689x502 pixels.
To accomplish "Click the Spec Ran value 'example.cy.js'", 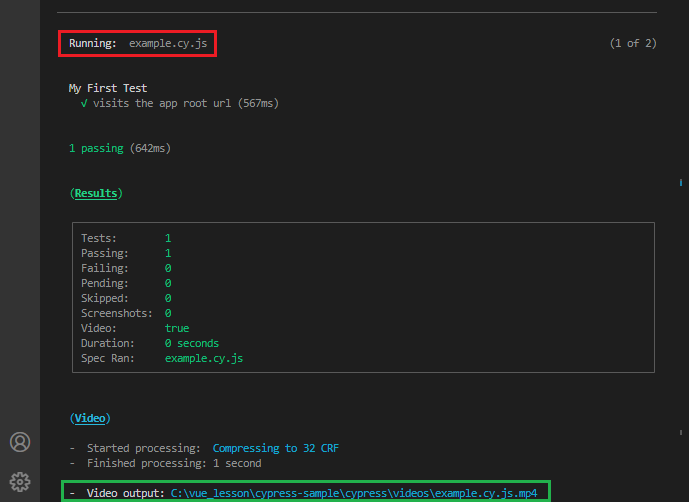I will (204, 358).
